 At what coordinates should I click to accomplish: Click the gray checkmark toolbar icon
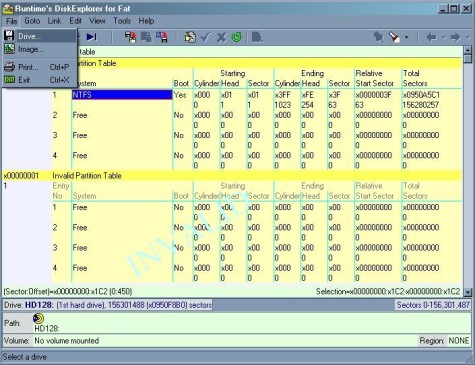[x=206, y=37]
